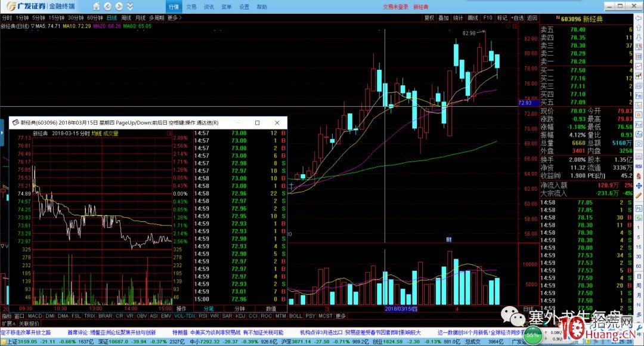Click the green 55% circle indicator

532,335
